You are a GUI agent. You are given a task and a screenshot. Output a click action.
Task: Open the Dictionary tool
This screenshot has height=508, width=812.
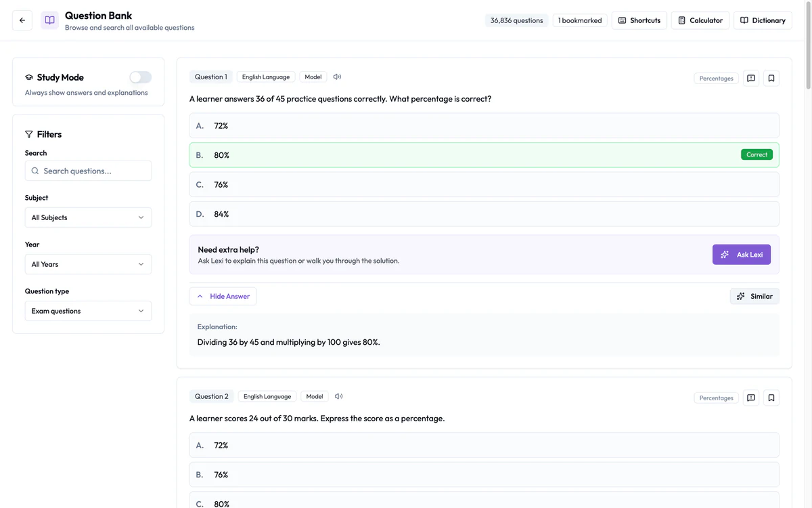pyautogui.click(x=763, y=20)
